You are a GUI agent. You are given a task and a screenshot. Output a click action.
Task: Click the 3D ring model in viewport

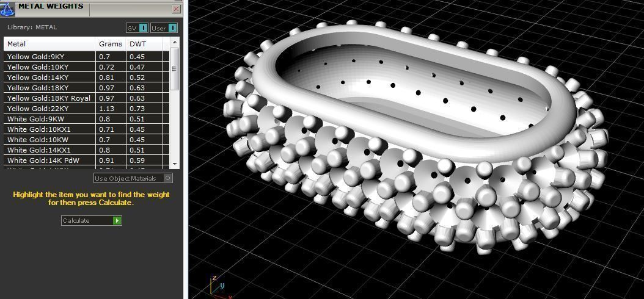(x=415, y=135)
